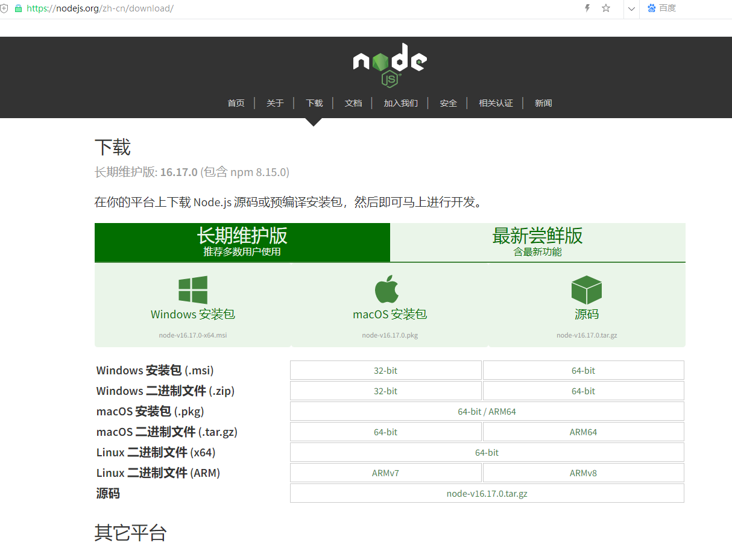Click the padlock icon in address bar
The height and width of the screenshot is (560, 732).
tap(18, 8)
